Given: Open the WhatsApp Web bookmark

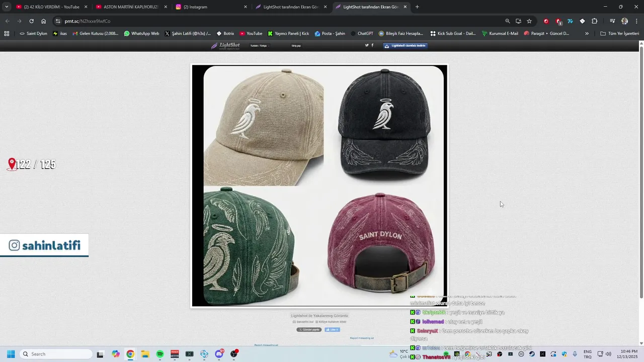Looking at the screenshot, I should tap(141, 34).
